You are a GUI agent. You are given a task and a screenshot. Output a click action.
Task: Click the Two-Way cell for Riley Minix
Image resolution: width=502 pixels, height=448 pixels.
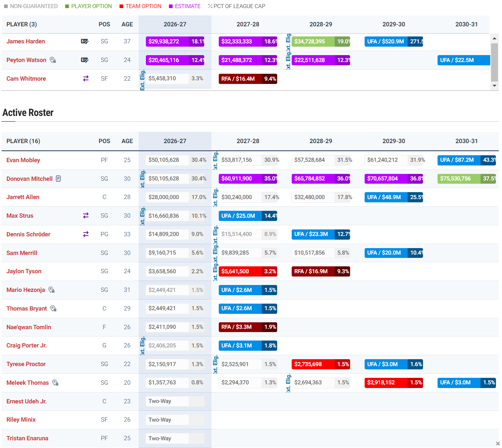(175, 420)
